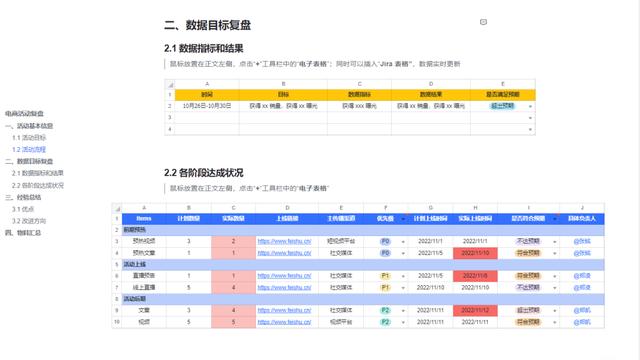The image size is (640, 360).
Task: Jump to 四、物料汇总 in the outline
Action: pos(23,233)
